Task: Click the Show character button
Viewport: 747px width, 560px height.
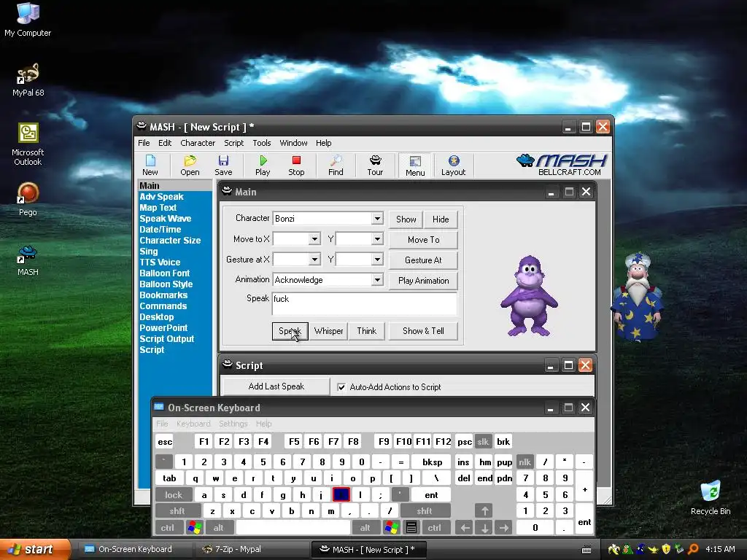Action: pos(406,219)
